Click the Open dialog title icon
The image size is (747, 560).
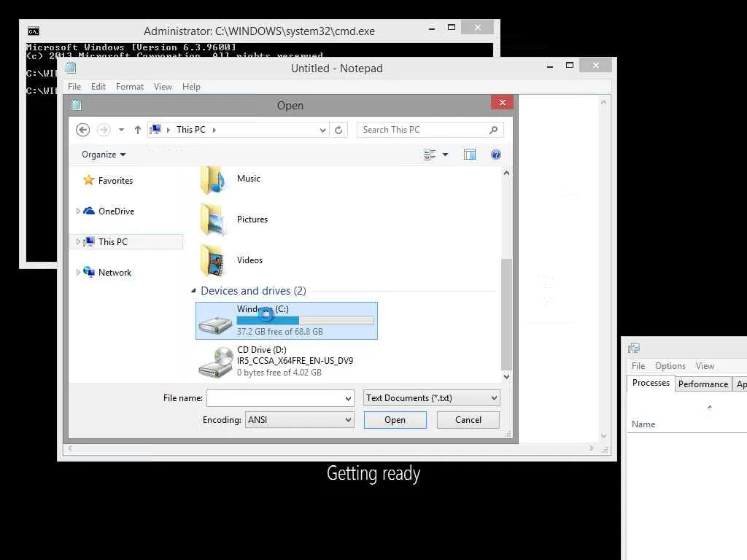point(76,105)
